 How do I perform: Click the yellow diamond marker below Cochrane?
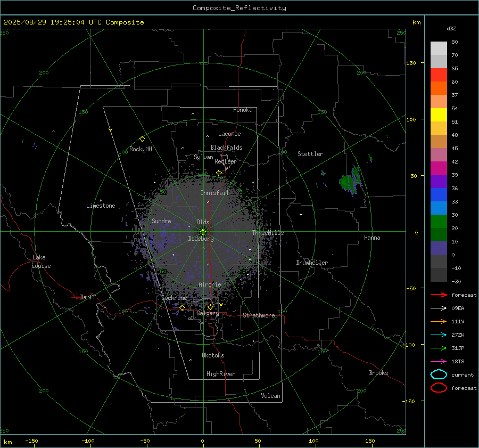coord(183,307)
